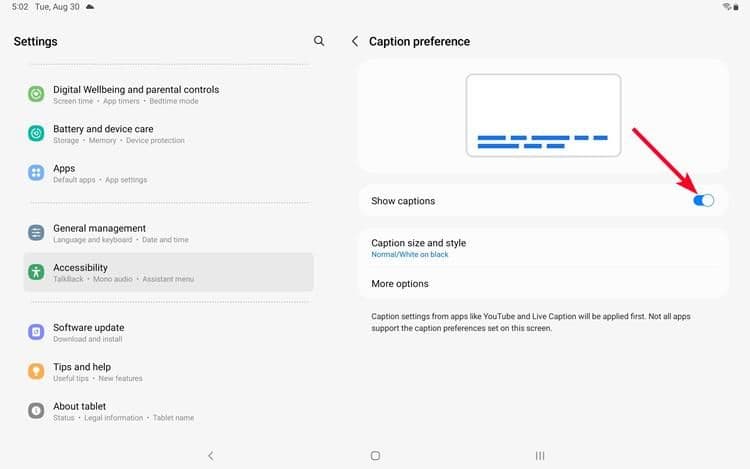This screenshot has height=469, width=750.
Task: Click the Accessibility person icon
Action: pos(36,272)
